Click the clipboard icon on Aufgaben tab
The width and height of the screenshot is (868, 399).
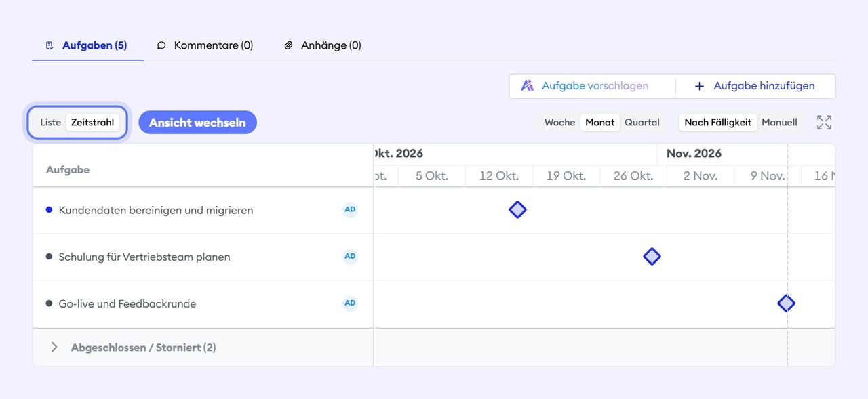[50, 45]
